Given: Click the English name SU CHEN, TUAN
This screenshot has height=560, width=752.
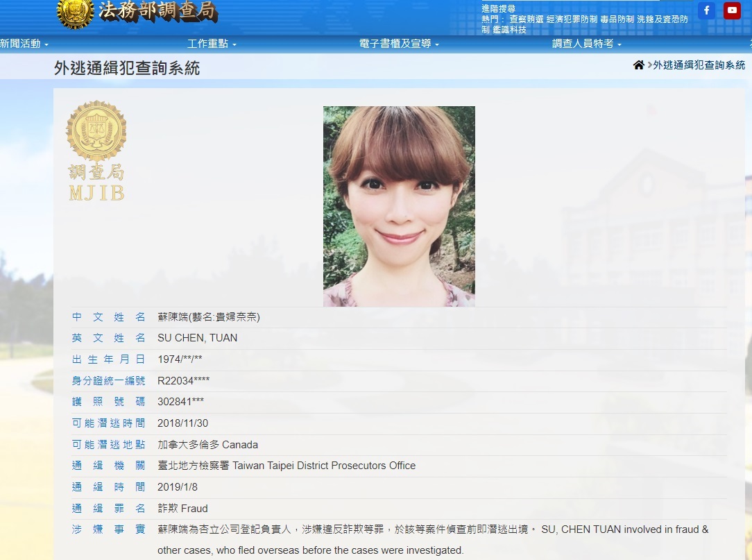Looking at the screenshot, I should [198, 338].
